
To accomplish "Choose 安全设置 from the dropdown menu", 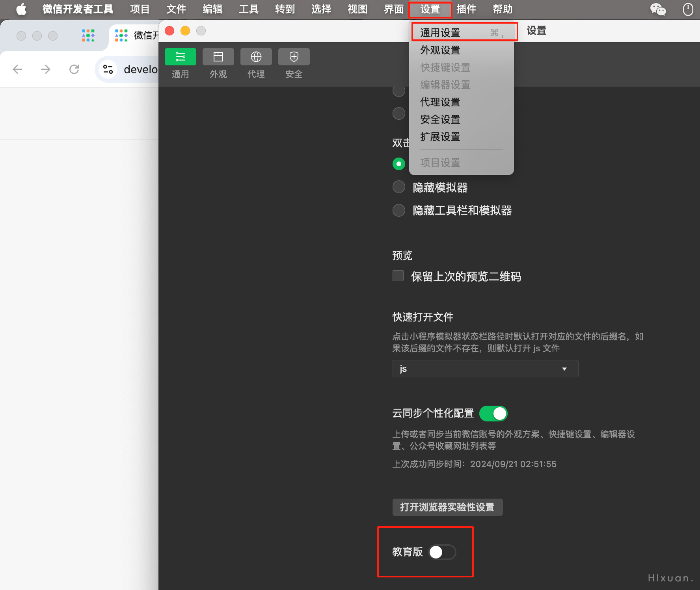I will [462, 119].
